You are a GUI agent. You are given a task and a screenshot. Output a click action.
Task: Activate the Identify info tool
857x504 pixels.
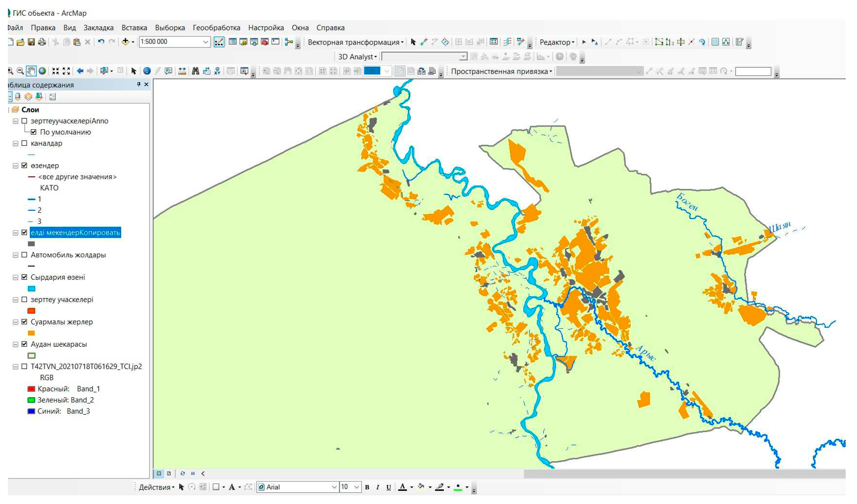[147, 71]
